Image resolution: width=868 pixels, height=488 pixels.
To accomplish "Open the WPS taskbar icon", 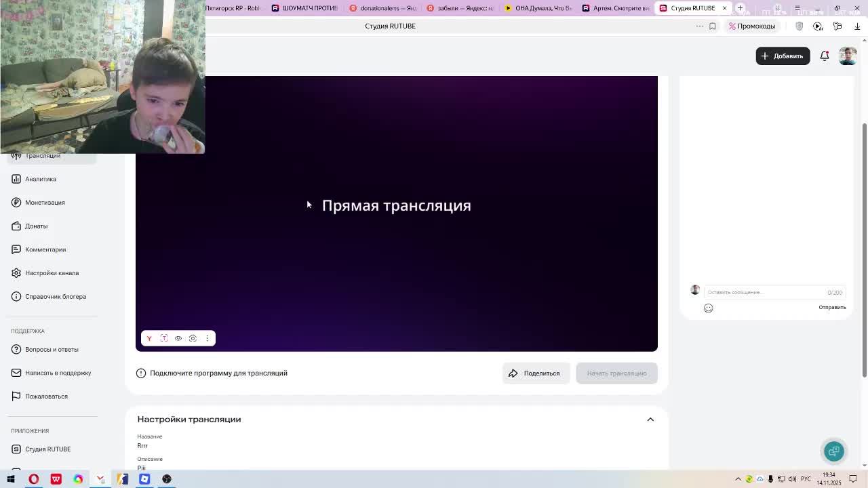I will click(56, 479).
